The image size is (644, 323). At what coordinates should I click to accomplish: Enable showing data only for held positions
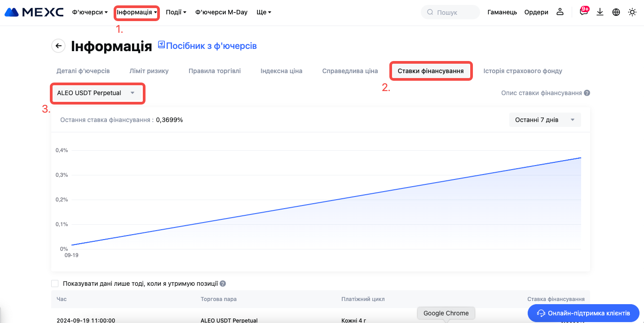coord(55,284)
